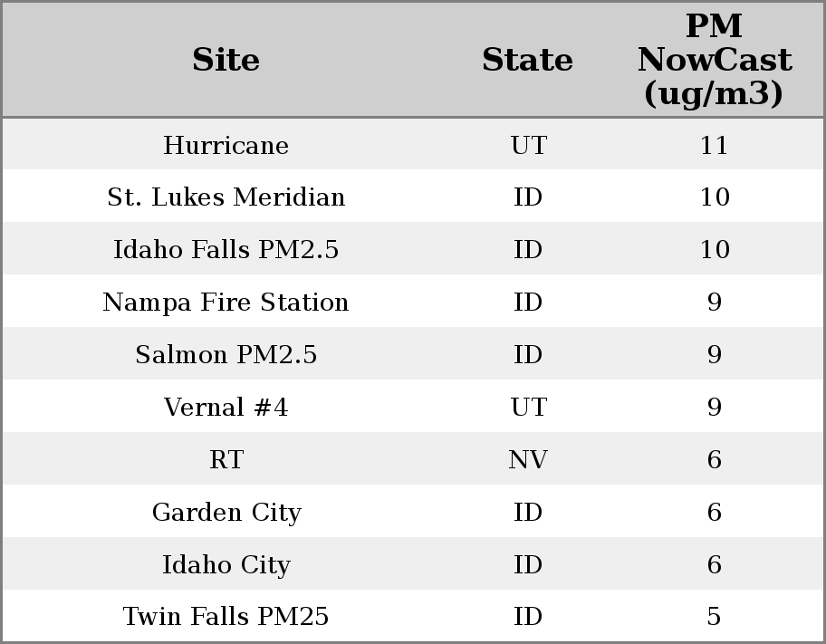Click the Salmon PM2.5 site cell
The image size is (826, 644).
click(x=226, y=355)
